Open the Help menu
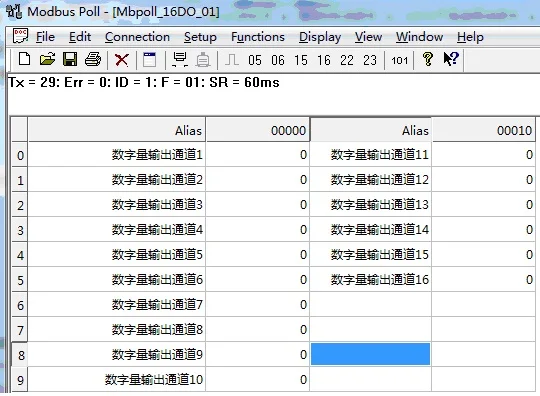This screenshot has height=396, width=540. [470, 37]
